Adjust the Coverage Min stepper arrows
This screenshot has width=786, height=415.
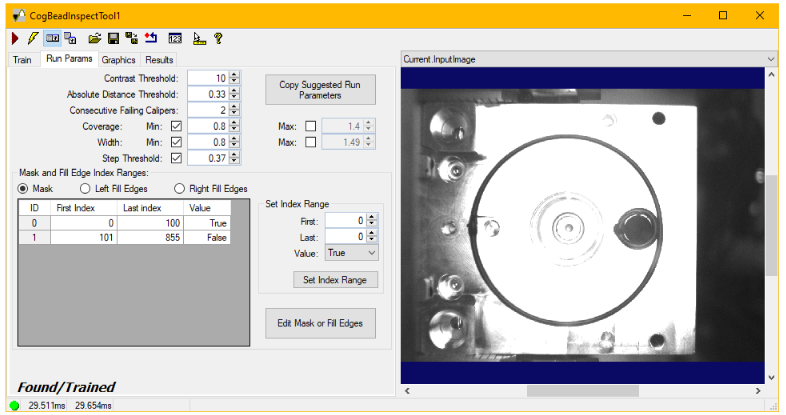point(235,126)
